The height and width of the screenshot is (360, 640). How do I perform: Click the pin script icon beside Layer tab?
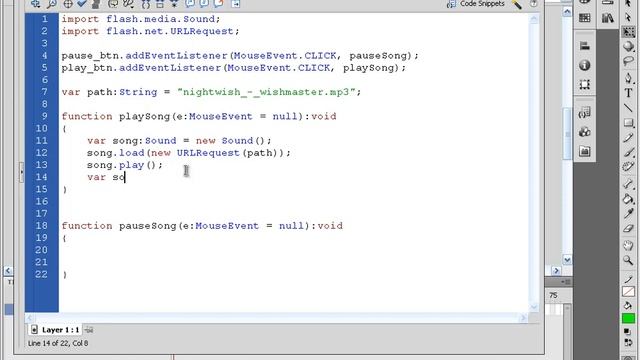coord(89,330)
